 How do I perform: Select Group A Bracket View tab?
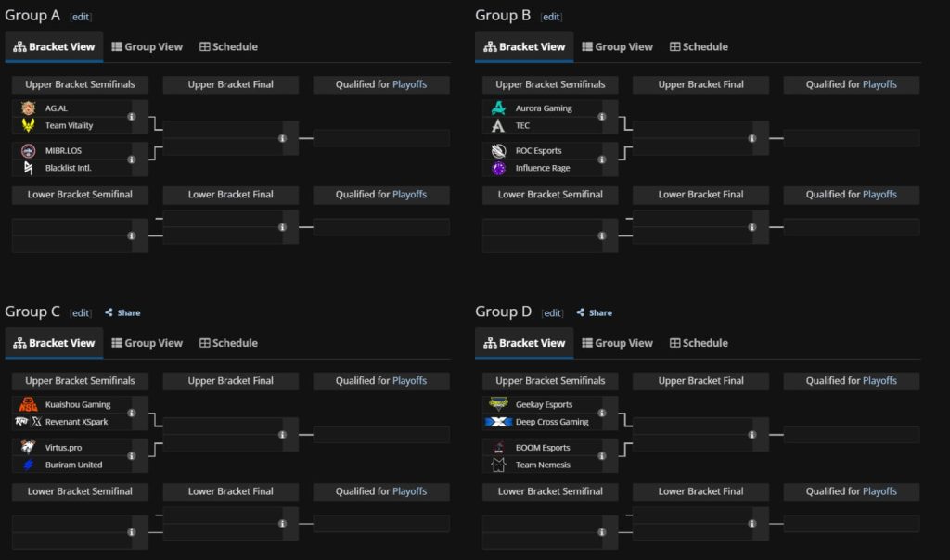pyautogui.click(x=54, y=46)
